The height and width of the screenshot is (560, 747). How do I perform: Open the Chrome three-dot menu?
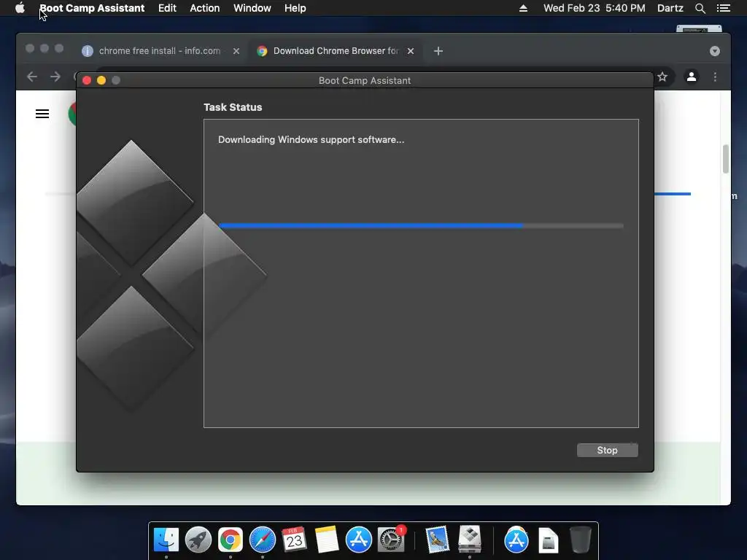click(x=715, y=77)
